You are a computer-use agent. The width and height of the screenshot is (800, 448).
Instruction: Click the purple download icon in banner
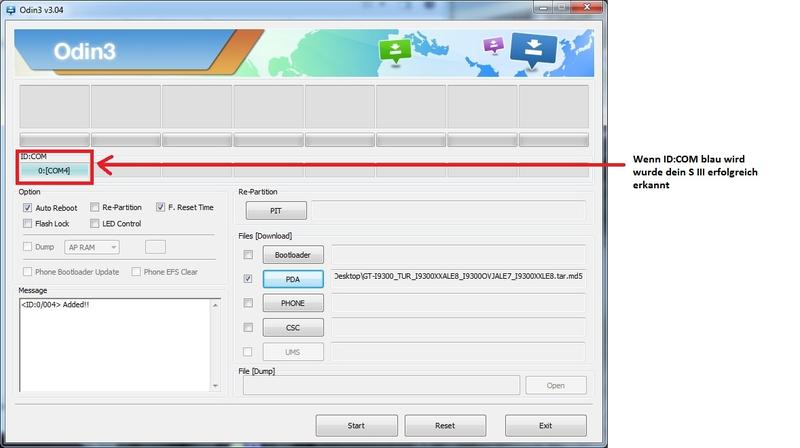click(x=491, y=45)
